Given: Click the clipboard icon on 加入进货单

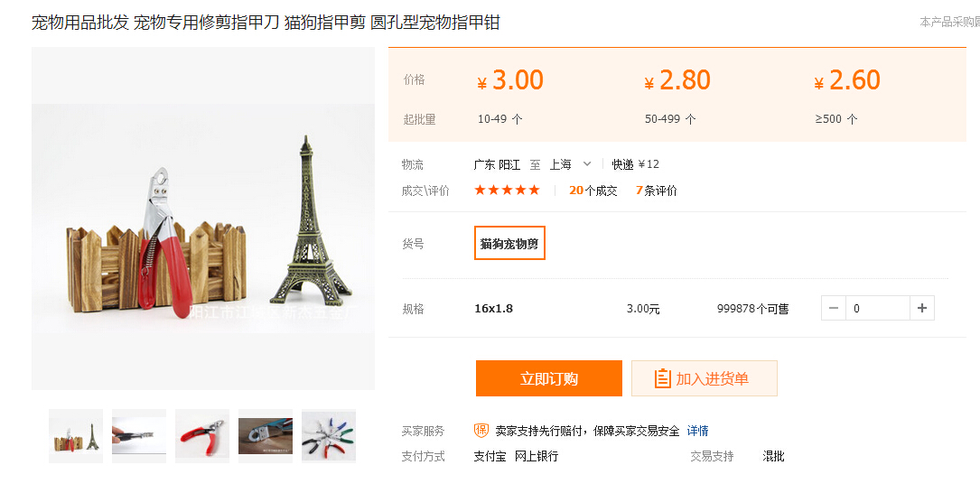Looking at the screenshot, I should pyautogui.click(x=663, y=378).
